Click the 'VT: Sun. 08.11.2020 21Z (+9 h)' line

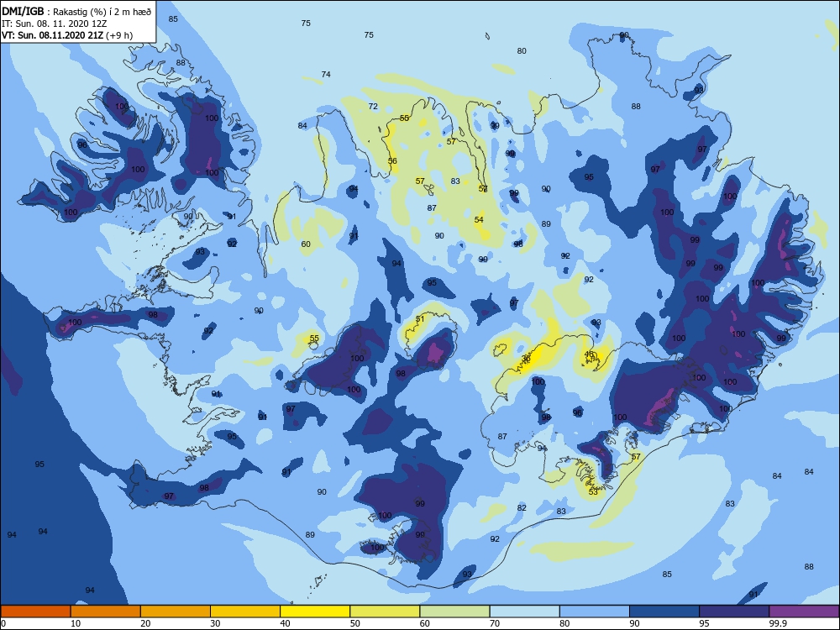click(x=67, y=35)
